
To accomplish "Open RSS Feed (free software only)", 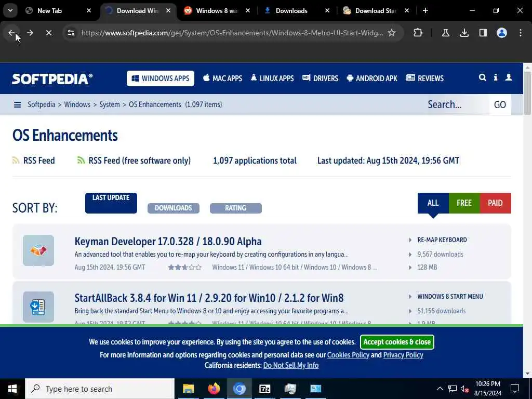I will point(134,161).
